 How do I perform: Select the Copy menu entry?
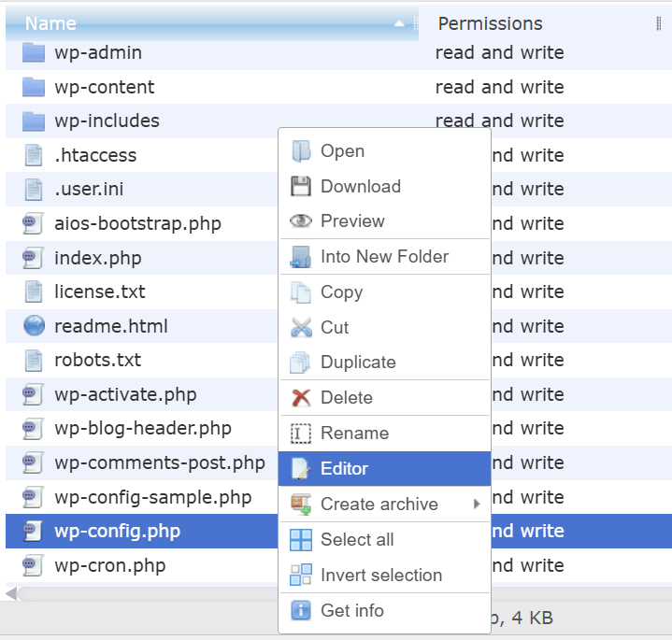click(x=384, y=292)
